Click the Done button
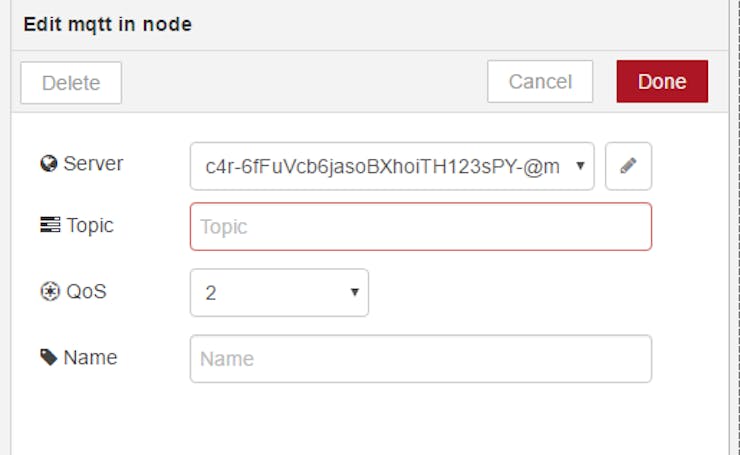Image resolution: width=740 pixels, height=455 pixels. tap(662, 81)
